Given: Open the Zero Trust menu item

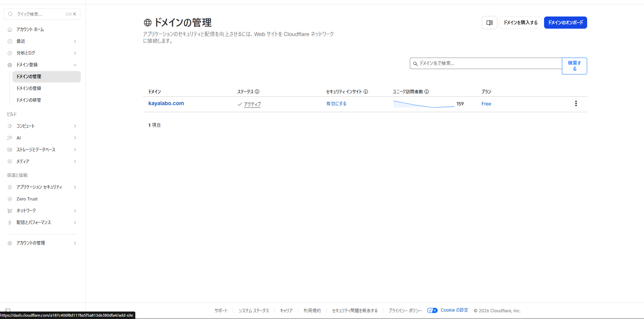Looking at the screenshot, I should [42, 199].
